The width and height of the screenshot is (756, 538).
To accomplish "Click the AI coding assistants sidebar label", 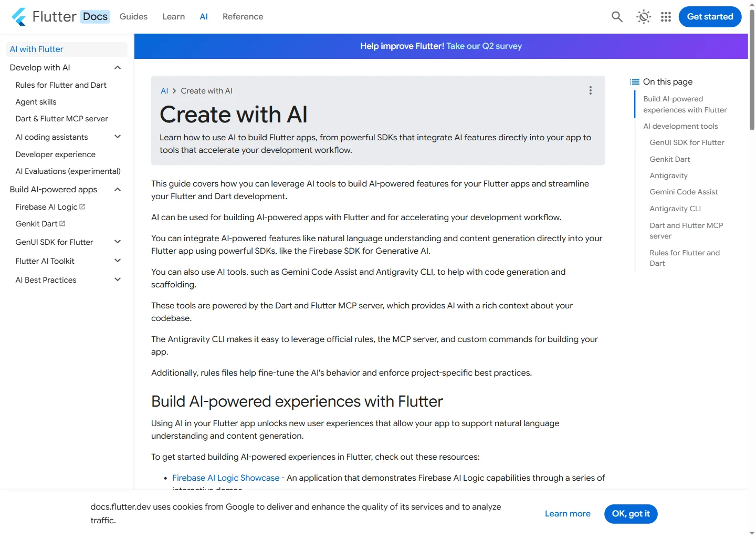I will point(51,137).
